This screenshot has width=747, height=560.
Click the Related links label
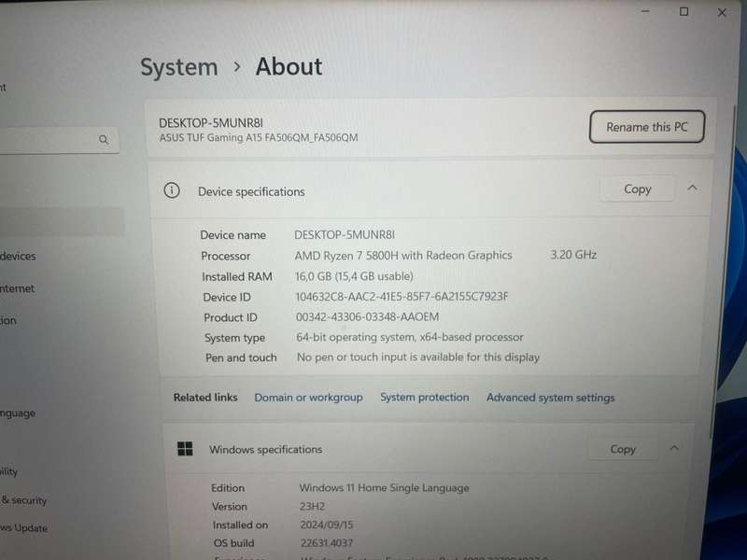pos(205,398)
